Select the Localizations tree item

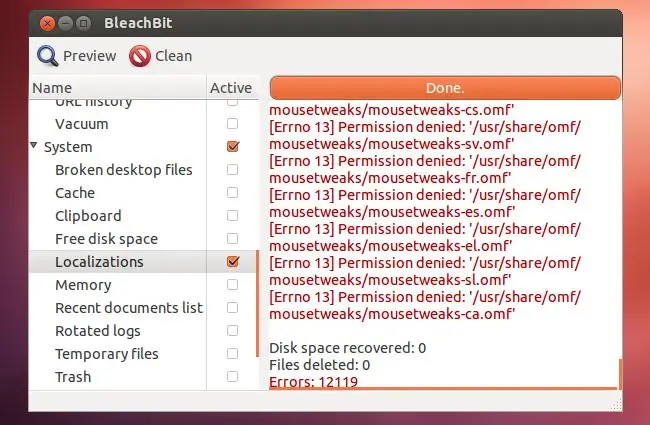pos(99,262)
